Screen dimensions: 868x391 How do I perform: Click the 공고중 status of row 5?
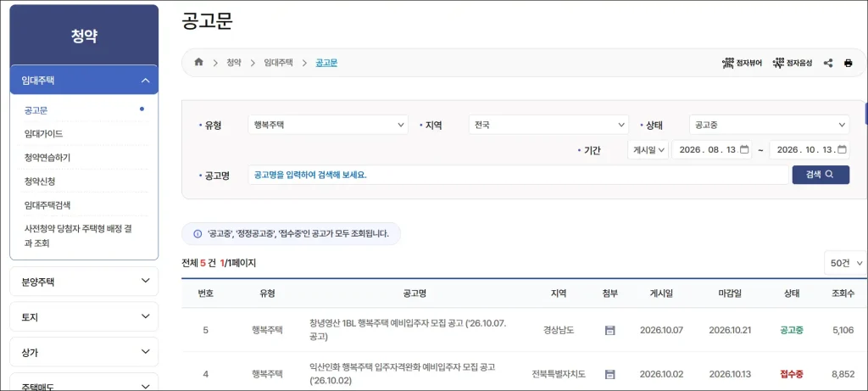(792, 331)
